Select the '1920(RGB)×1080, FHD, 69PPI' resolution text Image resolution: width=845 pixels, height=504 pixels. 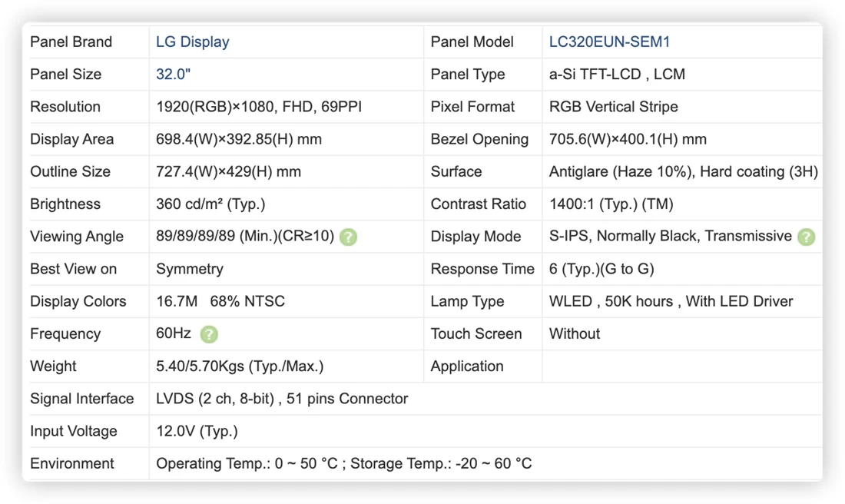coord(259,107)
